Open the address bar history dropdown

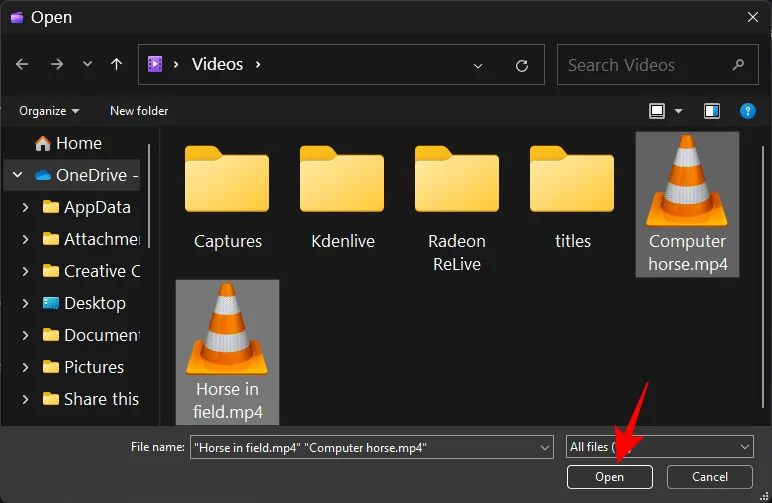pos(478,65)
